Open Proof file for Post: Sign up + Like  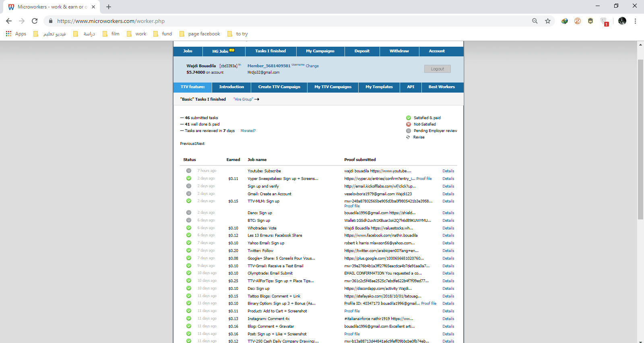click(352, 334)
